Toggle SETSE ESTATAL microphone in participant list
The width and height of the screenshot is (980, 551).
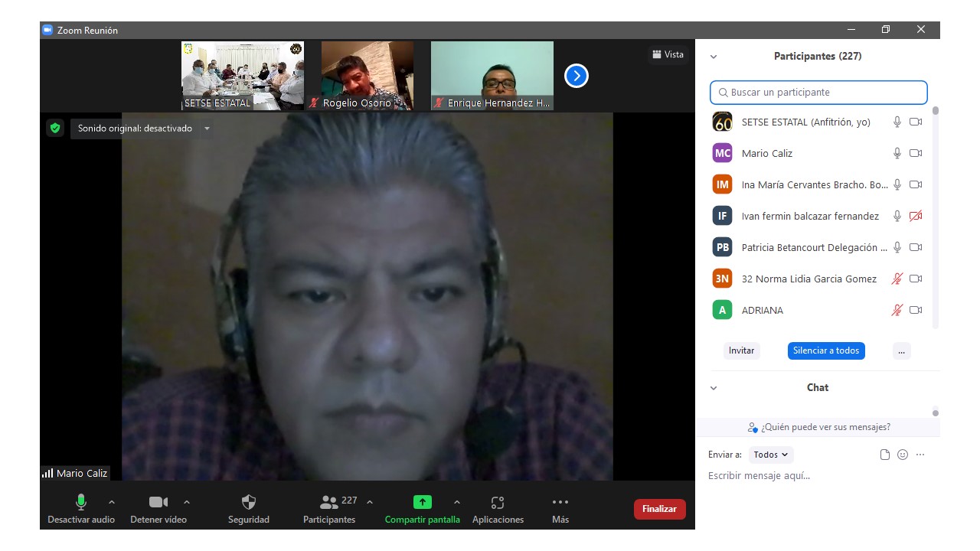tap(897, 122)
